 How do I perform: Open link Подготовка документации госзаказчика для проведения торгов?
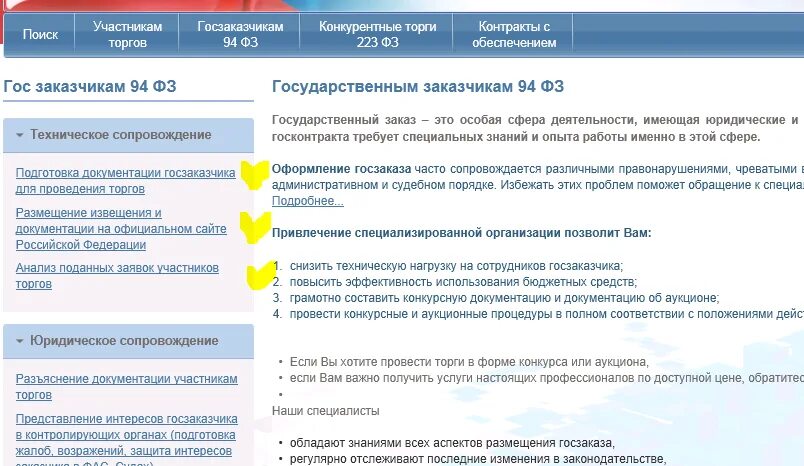(125, 180)
